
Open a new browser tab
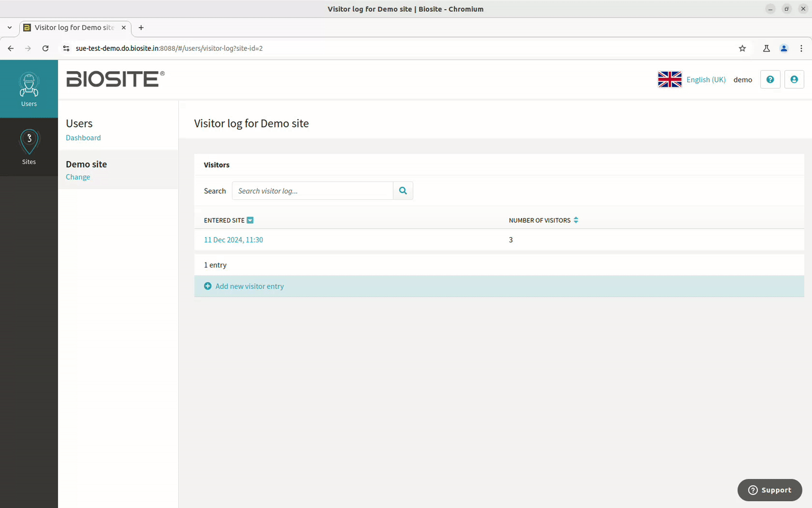pos(141,27)
